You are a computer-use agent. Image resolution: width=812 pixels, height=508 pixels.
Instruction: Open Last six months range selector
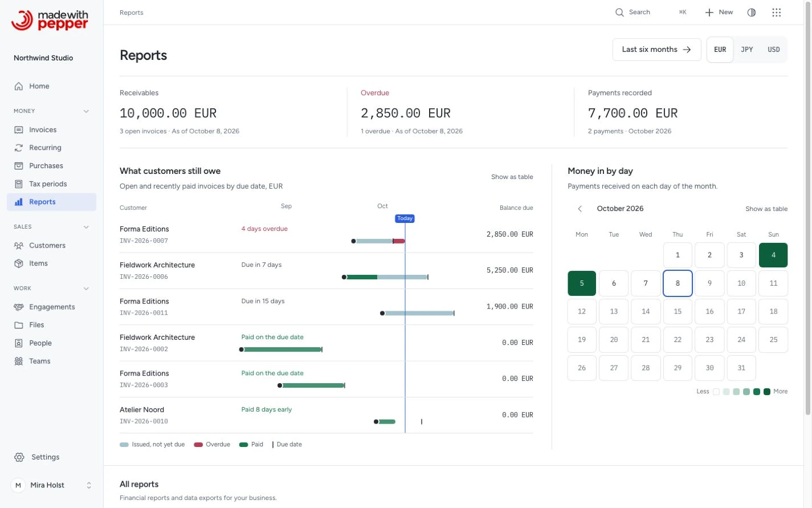[x=656, y=50]
